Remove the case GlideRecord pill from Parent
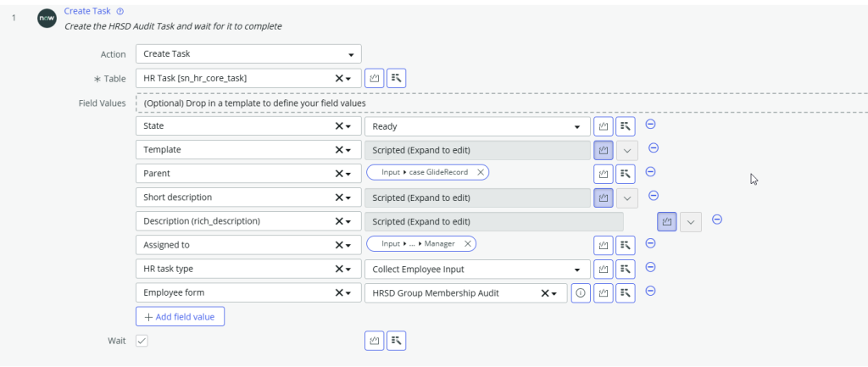 click(481, 173)
